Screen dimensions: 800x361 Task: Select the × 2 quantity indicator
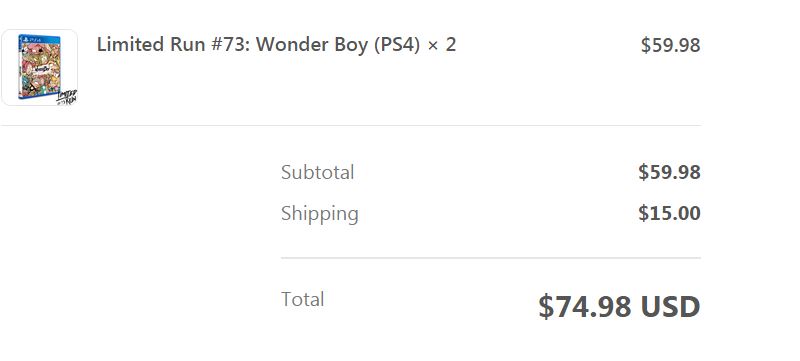(442, 45)
